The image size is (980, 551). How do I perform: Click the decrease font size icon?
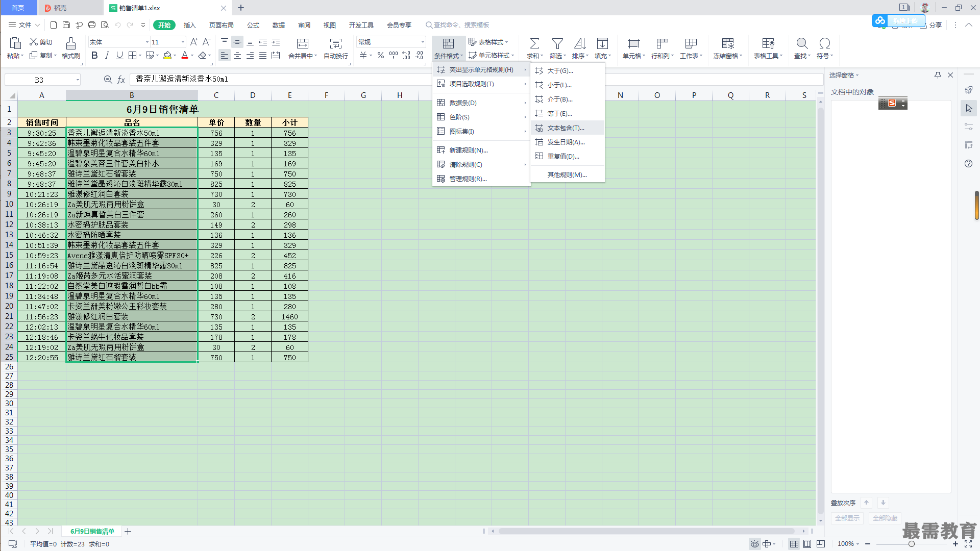pyautogui.click(x=207, y=42)
